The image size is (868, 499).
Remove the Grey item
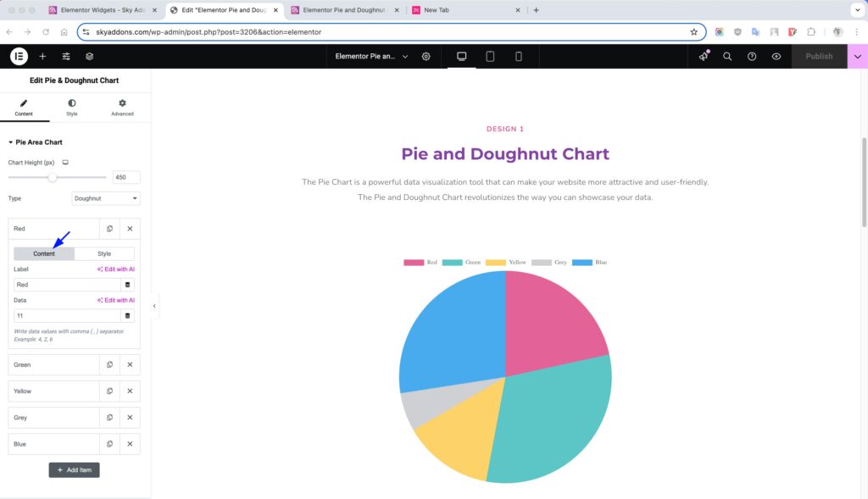130,418
